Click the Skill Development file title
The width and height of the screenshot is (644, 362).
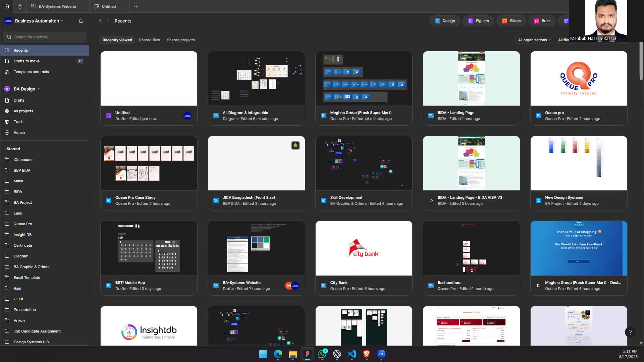tap(346, 197)
